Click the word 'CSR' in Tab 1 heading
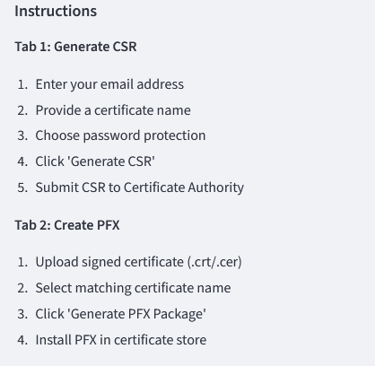Viewport: 375px width, 366px height. click(x=125, y=46)
